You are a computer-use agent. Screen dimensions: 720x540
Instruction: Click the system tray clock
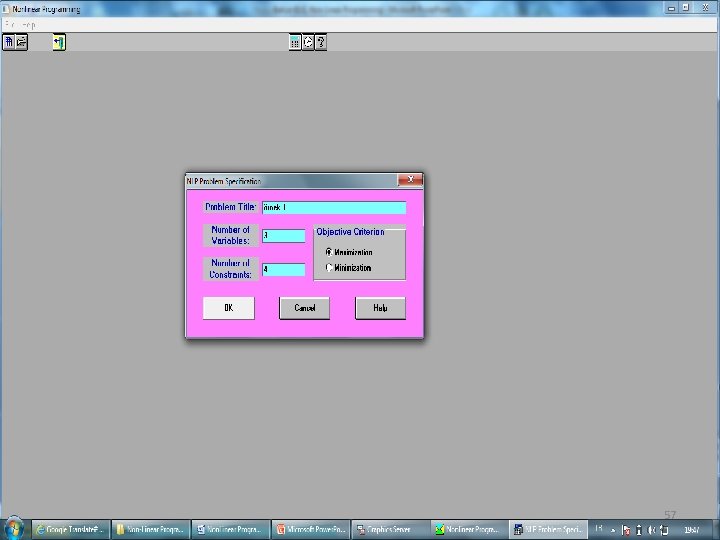coord(692,529)
